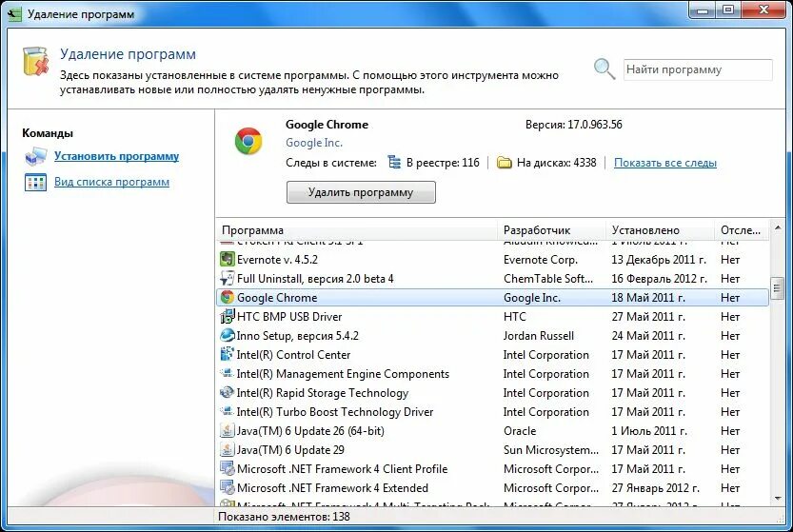The height and width of the screenshot is (532, 793).
Task: Click Intel(R) Rapid Storage Technology icon
Action: pyautogui.click(x=228, y=392)
